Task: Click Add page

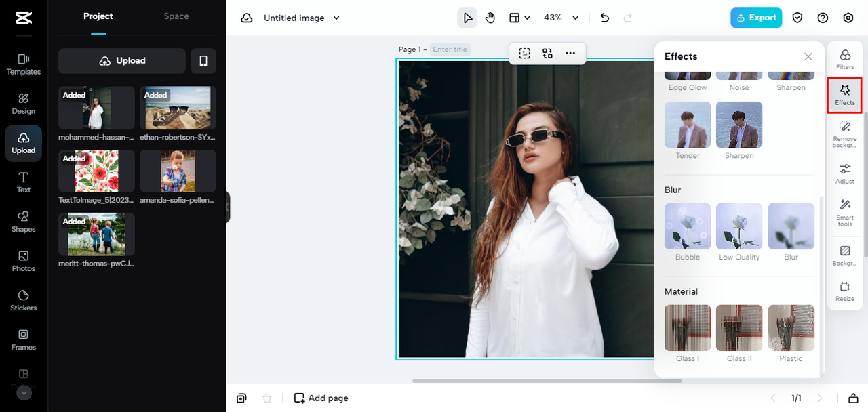Action: (x=321, y=398)
